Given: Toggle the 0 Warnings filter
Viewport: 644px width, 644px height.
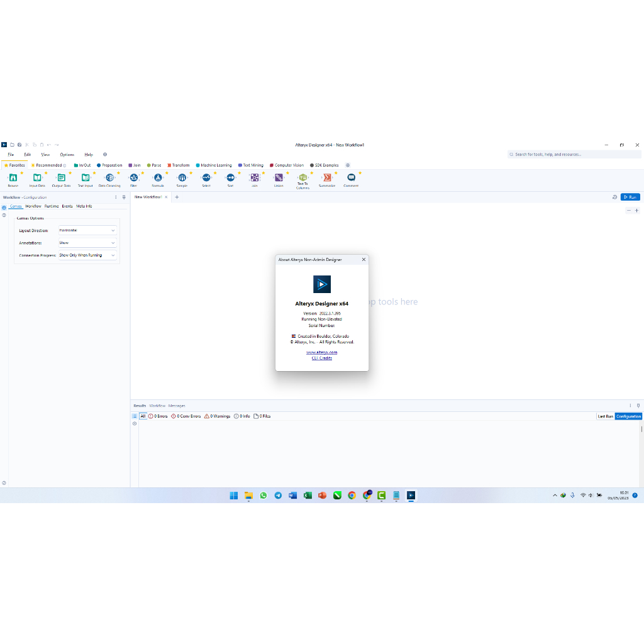Looking at the screenshot, I should point(217,416).
